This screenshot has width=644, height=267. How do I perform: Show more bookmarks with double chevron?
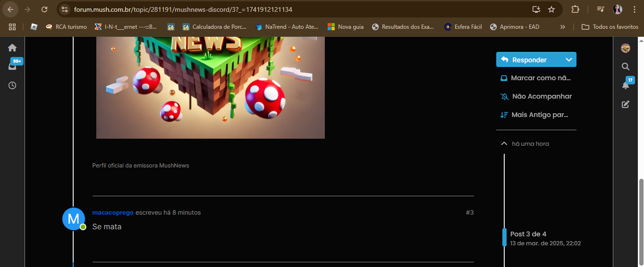[x=562, y=27]
